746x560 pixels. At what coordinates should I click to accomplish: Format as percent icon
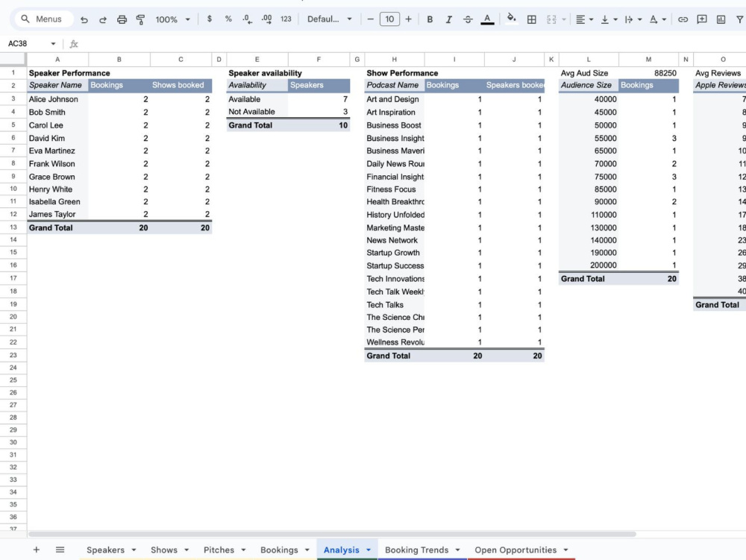click(228, 19)
